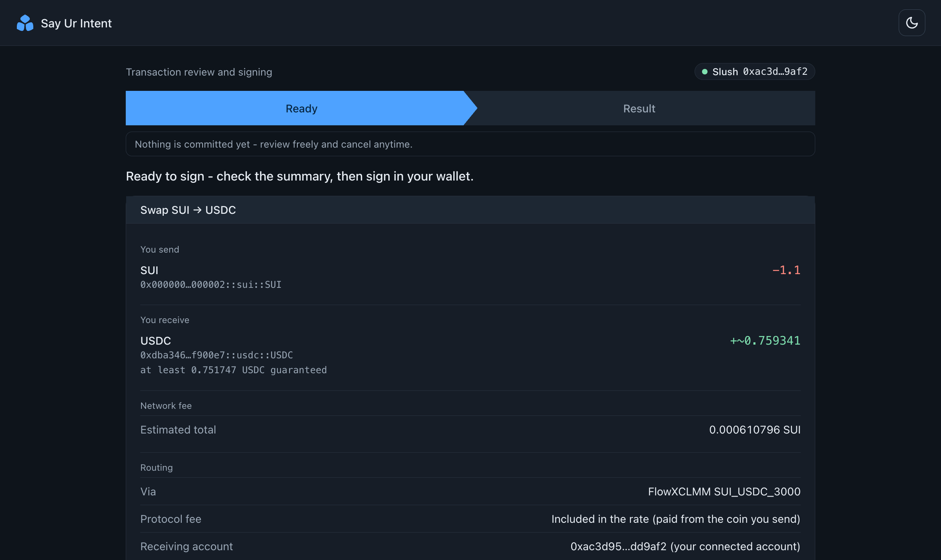Click the 'Nothing is committed yet' notice
Screen dimensions: 941x560
470,144
